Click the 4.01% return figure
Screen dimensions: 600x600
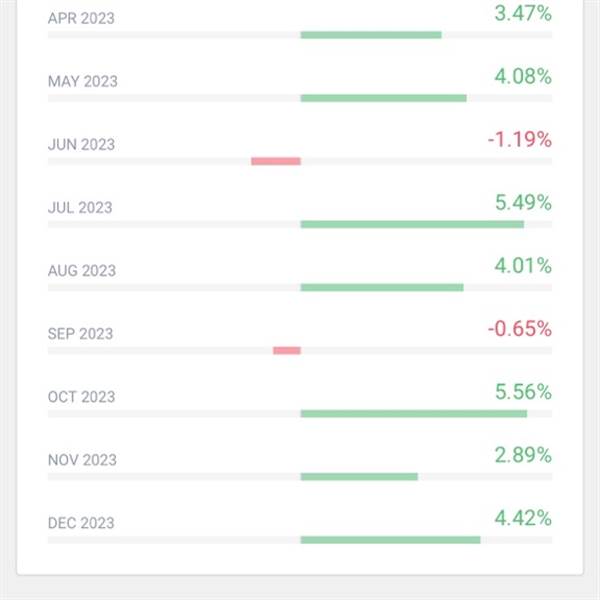point(522,266)
